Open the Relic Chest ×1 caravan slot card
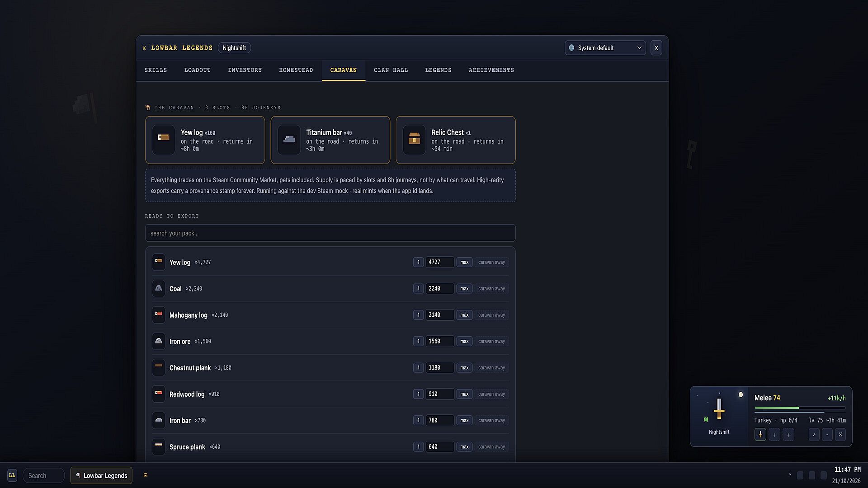868x488 pixels. click(456, 140)
